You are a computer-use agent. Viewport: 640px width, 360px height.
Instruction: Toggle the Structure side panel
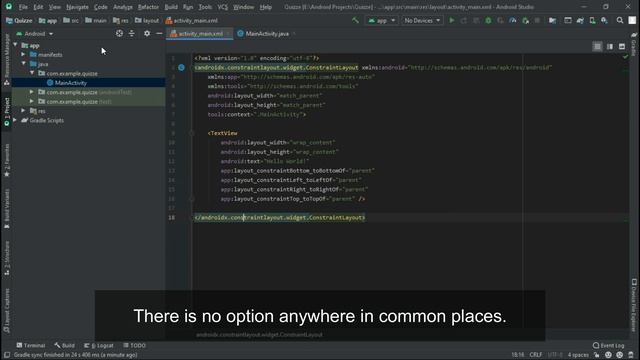coord(7,258)
